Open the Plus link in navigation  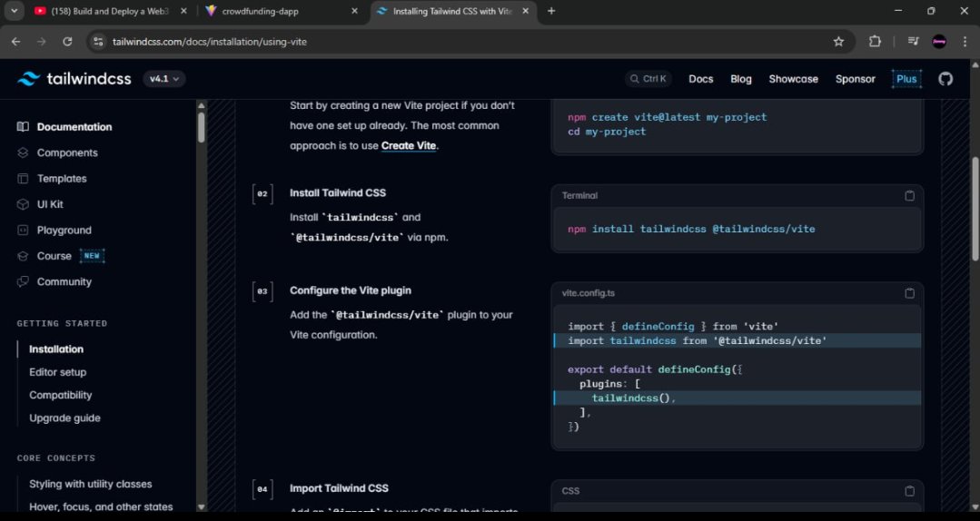coord(906,79)
